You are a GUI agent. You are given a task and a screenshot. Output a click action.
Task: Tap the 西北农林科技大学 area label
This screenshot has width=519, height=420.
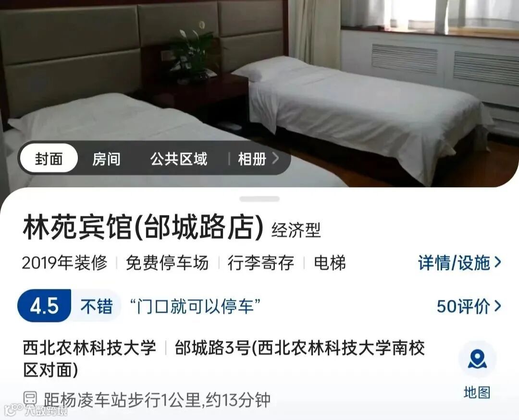(89, 348)
